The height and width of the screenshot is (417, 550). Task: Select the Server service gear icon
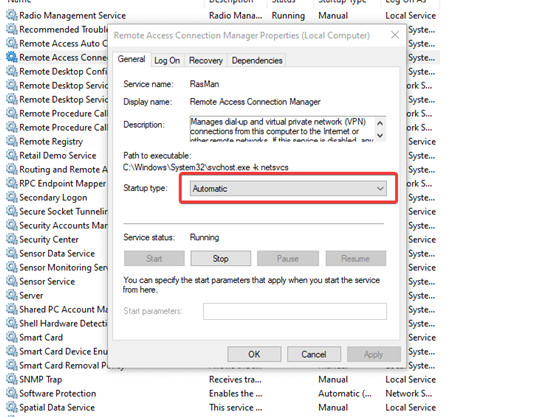pos(12,295)
